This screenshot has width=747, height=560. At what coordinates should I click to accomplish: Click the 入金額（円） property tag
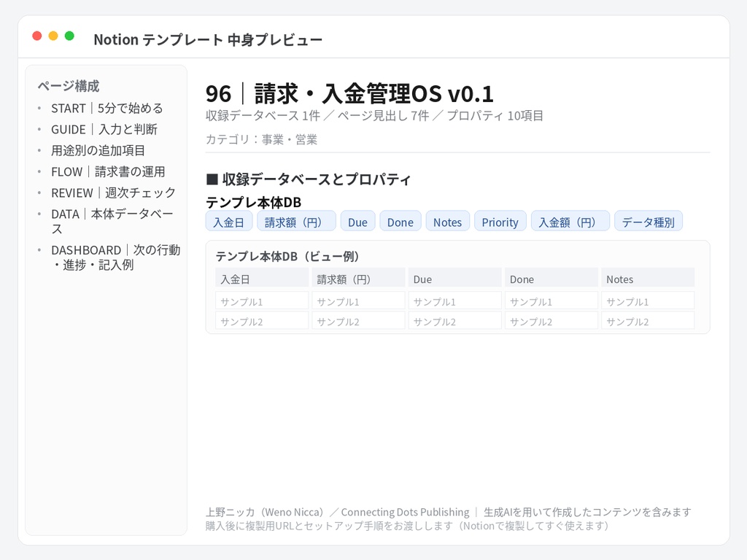(x=570, y=221)
